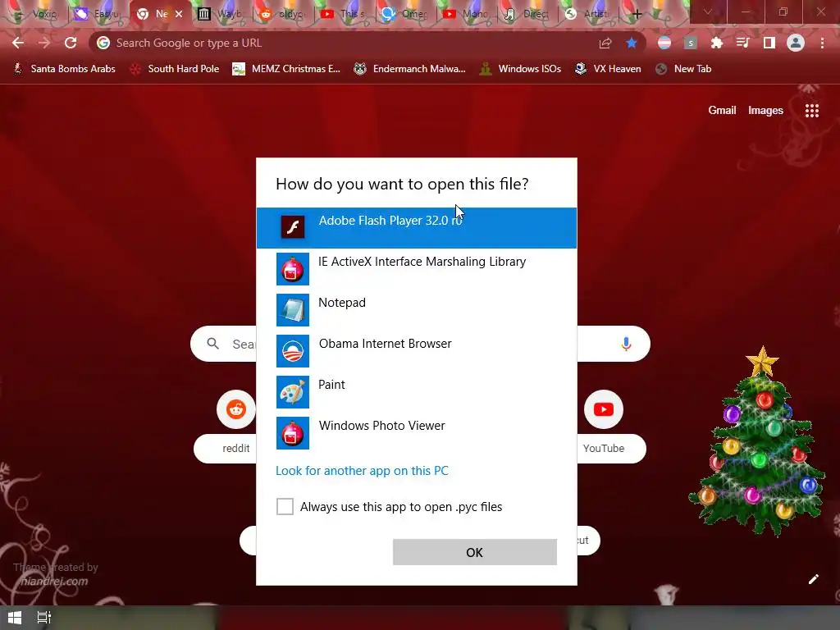Reload the page with refresh icon
The width and height of the screenshot is (840, 630).
(71, 43)
